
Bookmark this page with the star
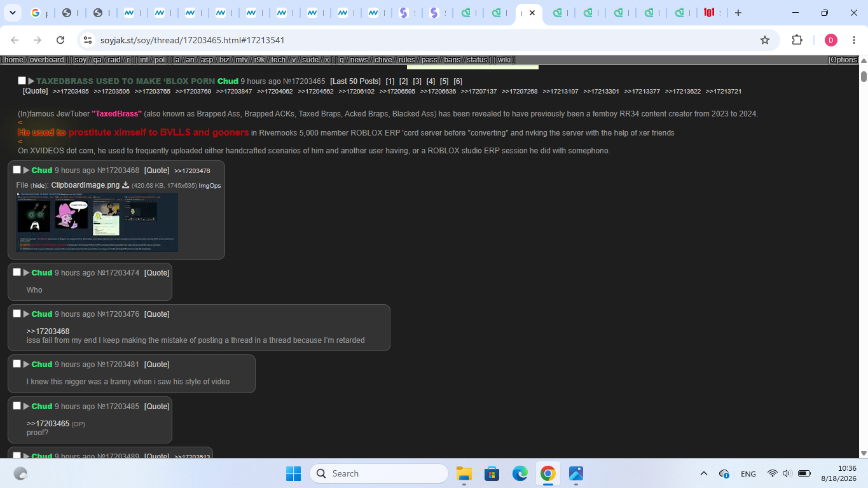pos(765,40)
